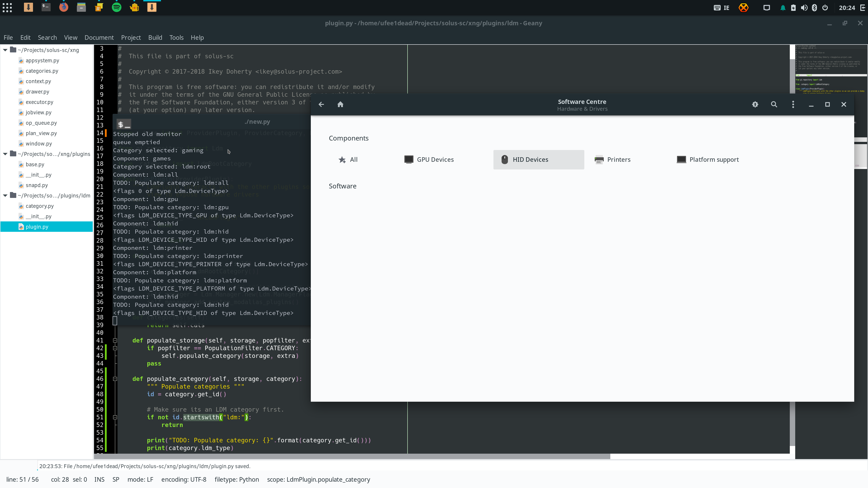Open snapd.py from the file tree

[36, 185]
